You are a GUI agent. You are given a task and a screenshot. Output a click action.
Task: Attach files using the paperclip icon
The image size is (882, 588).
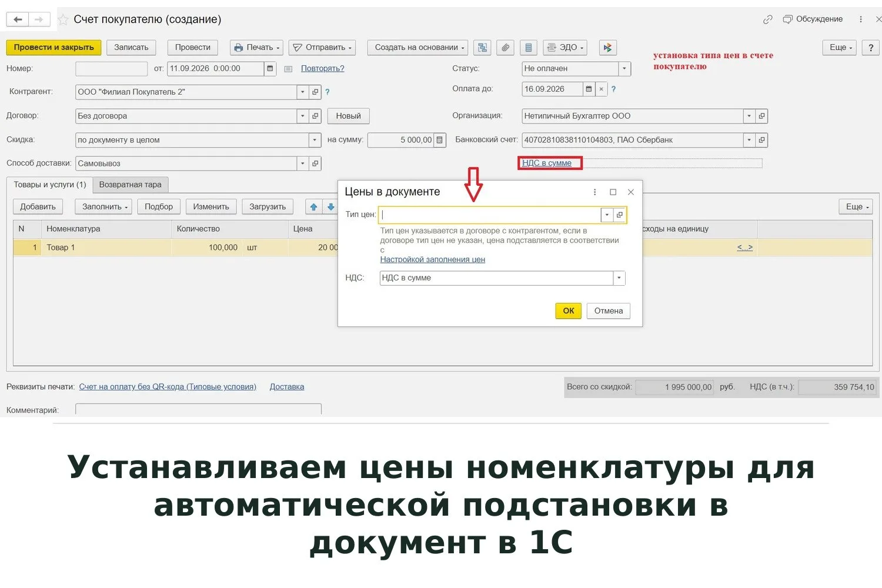pyautogui.click(x=505, y=48)
